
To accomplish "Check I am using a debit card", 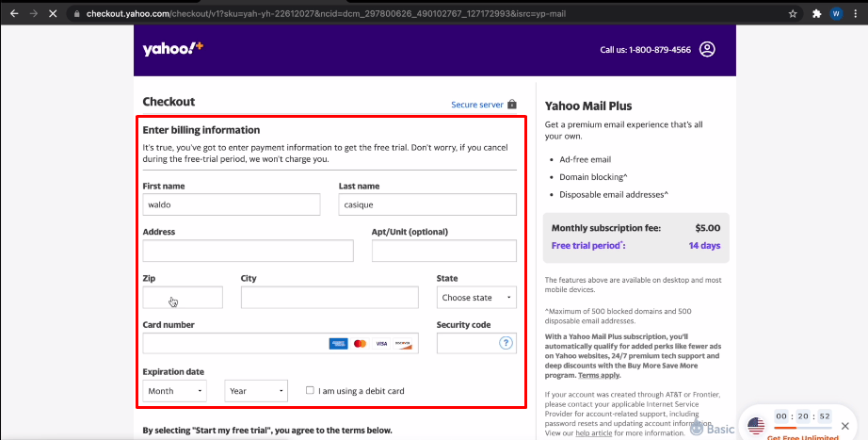I will tap(310, 390).
